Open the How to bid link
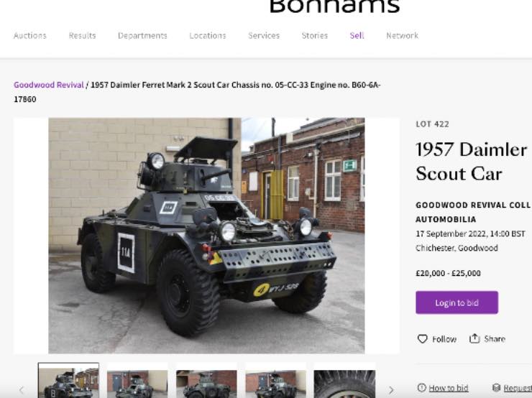Image resolution: width=532 pixels, height=398 pixels. [448, 388]
